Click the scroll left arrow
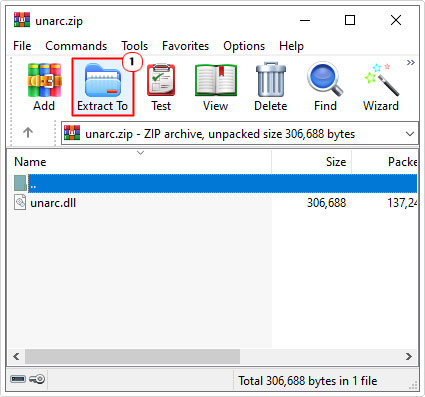This screenshot has width=425, height=397. coord(16,357)
